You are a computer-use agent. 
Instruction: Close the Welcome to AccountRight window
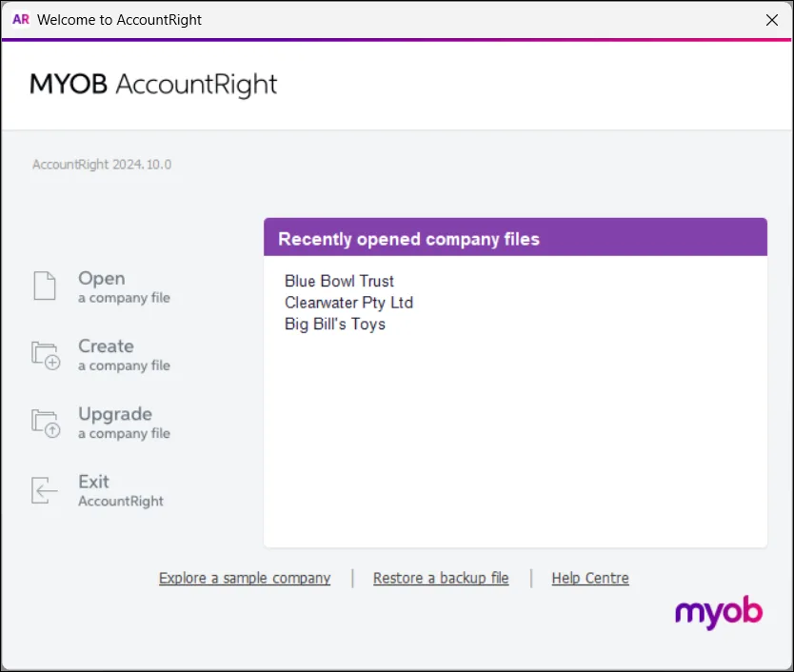click(772, 20)
